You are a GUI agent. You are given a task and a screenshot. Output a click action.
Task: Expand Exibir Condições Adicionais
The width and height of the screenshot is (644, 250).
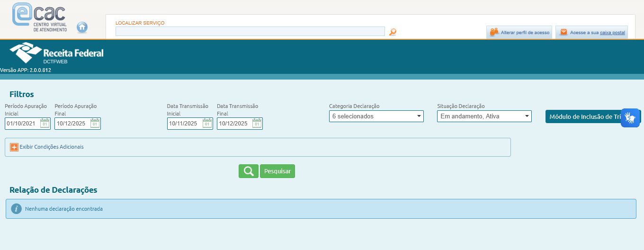click(52, 147)
